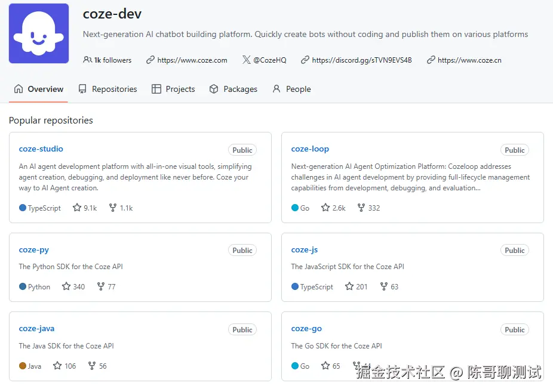Screen dimensions: 553x392
Task: View coze-go 65 stargazers
Action: click(330, 366)
